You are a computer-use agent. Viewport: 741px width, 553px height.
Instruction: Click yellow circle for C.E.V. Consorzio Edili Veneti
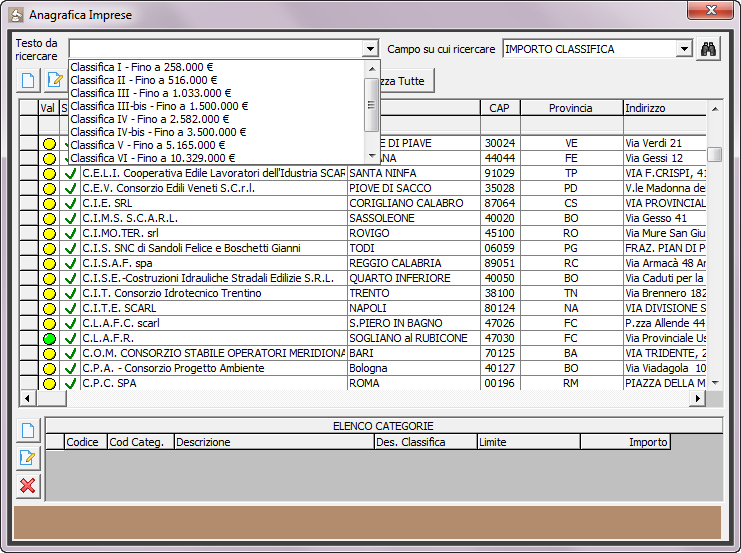[49, 189]
